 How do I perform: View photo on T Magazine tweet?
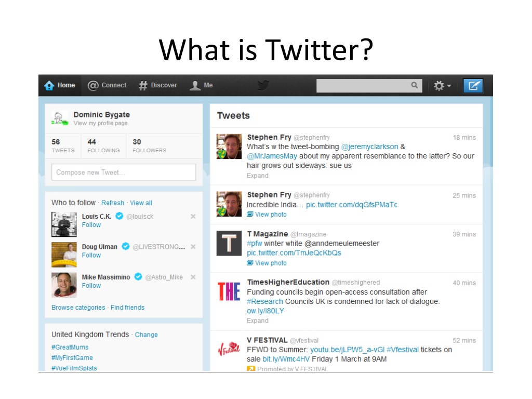point(267,263)
